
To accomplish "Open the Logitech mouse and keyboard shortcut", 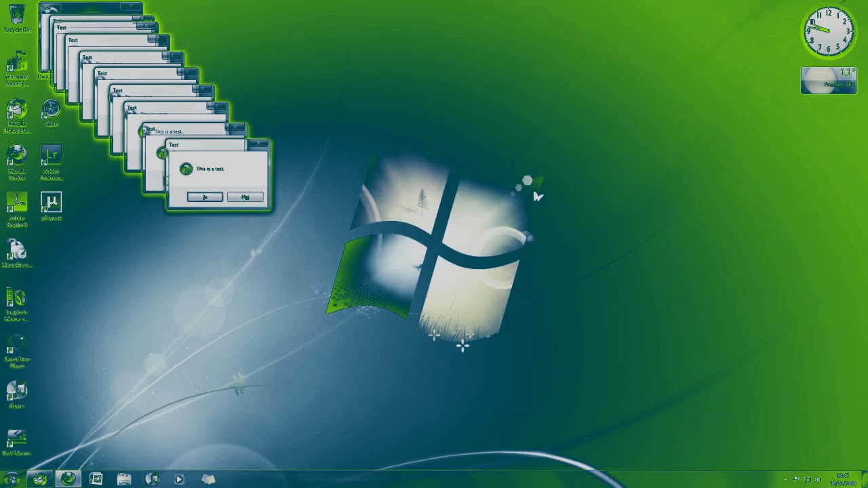I will (17, 305).
